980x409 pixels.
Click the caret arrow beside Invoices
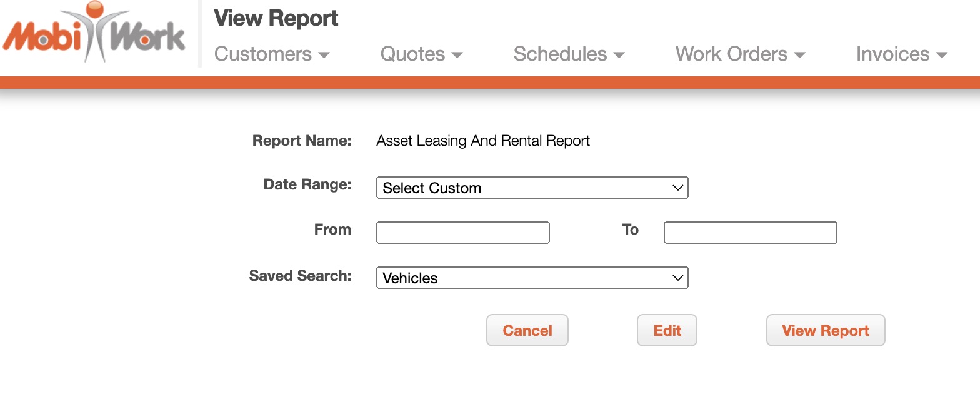pos(942,55)
